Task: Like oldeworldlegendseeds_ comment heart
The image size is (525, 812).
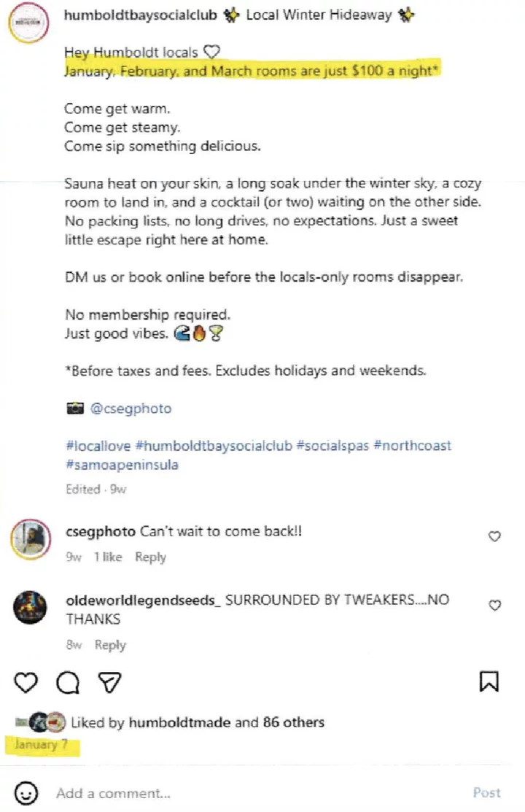Action: [494, 606]
